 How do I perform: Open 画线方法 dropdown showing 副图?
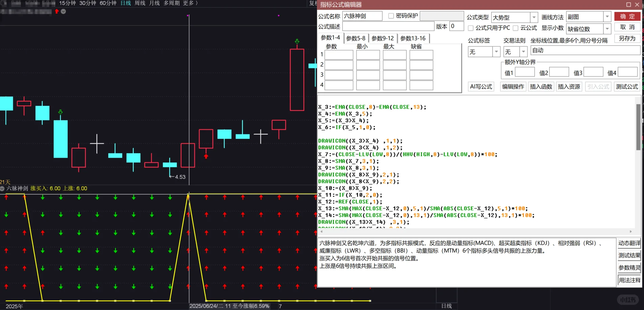tap(607, 17)
